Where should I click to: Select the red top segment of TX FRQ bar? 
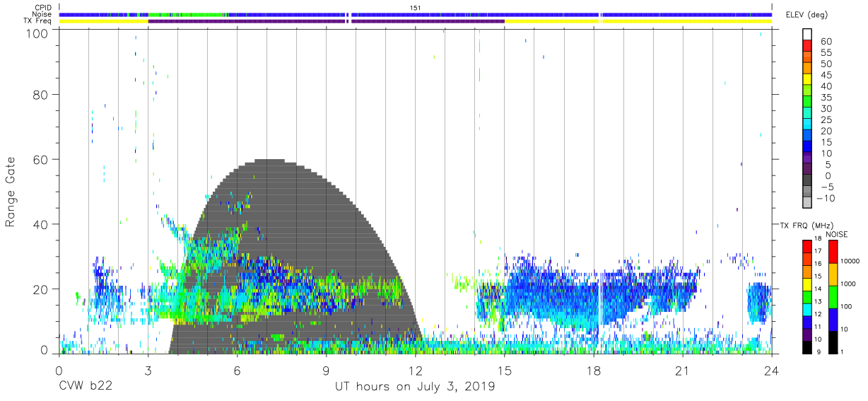click(807, 246)
